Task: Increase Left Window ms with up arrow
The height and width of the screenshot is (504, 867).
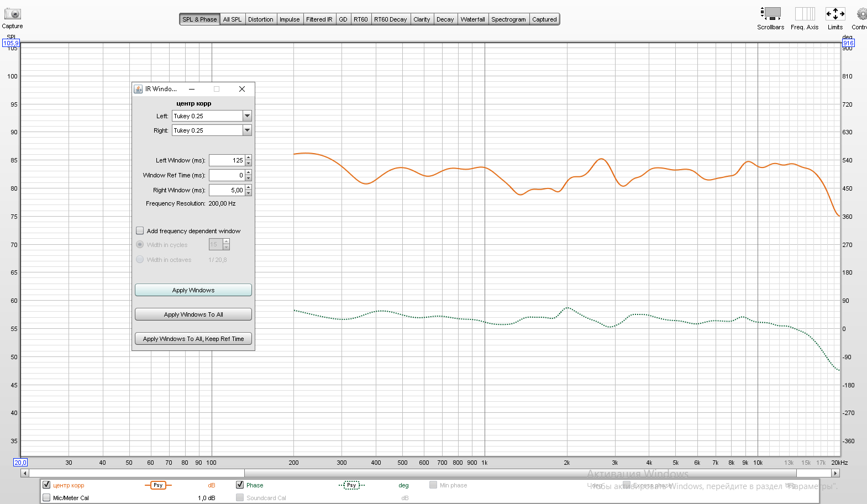Action: pos(249,158)
